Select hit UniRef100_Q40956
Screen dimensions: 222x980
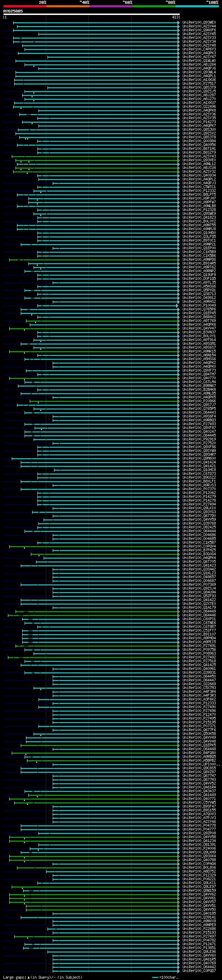(199, 145)
